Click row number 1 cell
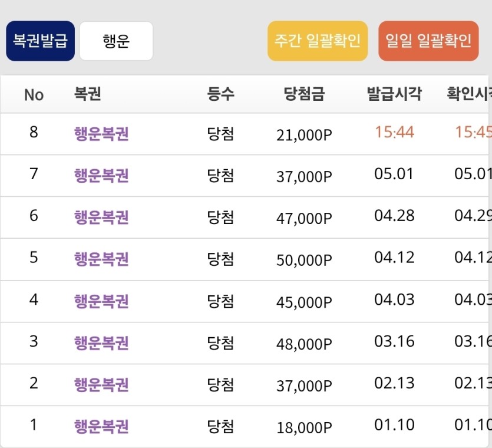Viewport: 492px width, 448px height. tap(34, 425)
